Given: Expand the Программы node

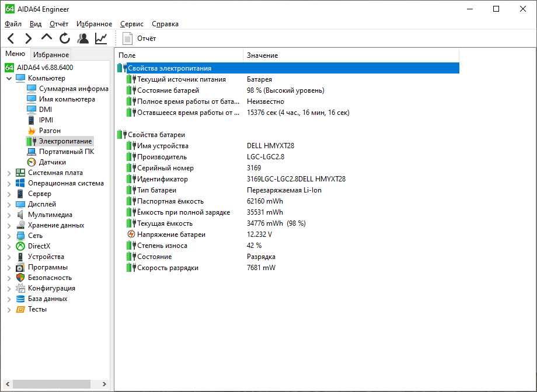Looking at the screenshot, I should coord(9,268).
